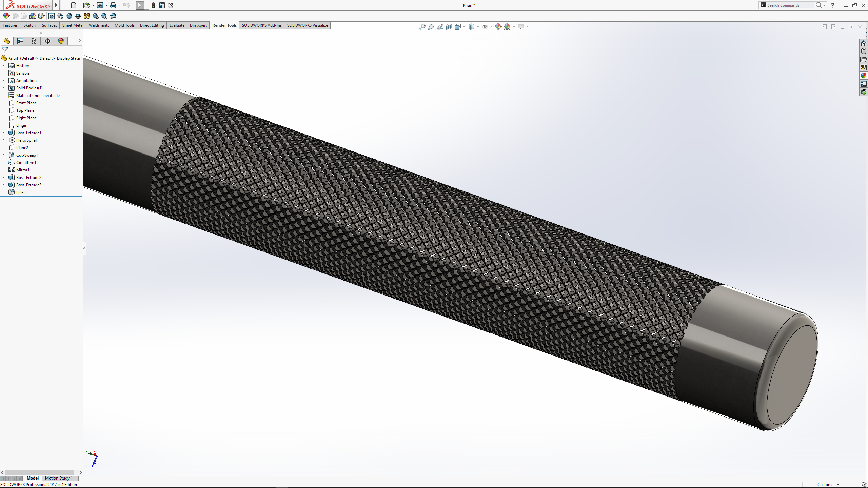
Task: Open the Display Style dropdown arrow
Action: click(478, 27)
